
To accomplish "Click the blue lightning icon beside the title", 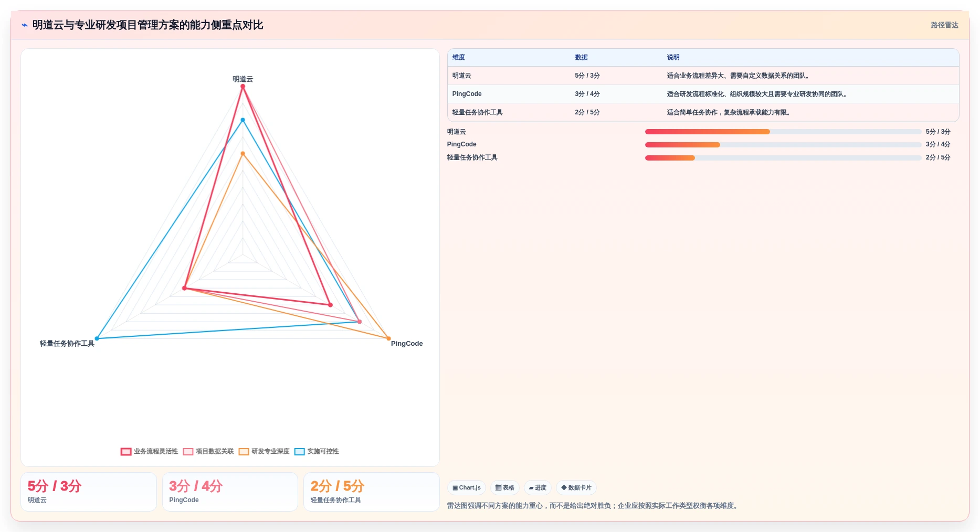I will [x=24, y=25].
